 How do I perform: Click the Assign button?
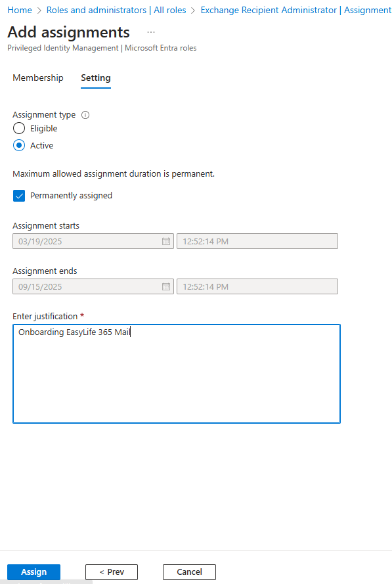tap(33, 572)
